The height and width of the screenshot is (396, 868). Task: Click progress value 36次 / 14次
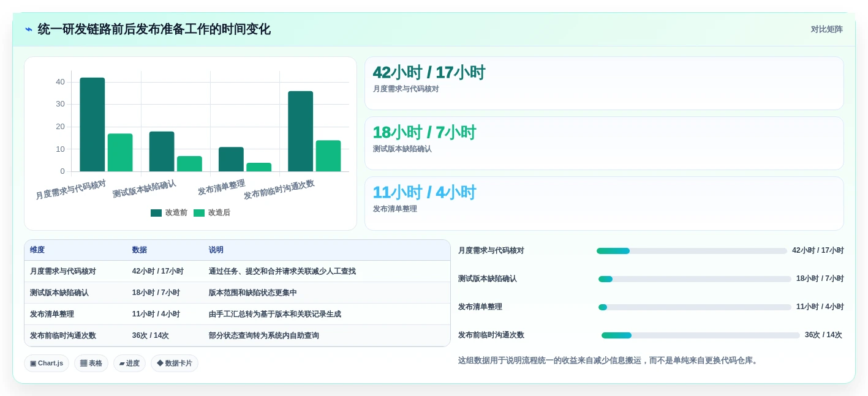coord(823,335)
